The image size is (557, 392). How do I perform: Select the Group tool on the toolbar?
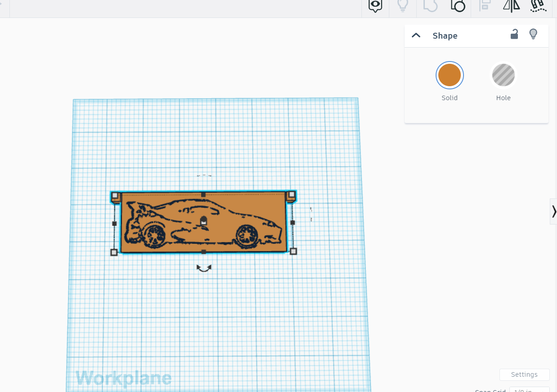(x=430, y=5)
